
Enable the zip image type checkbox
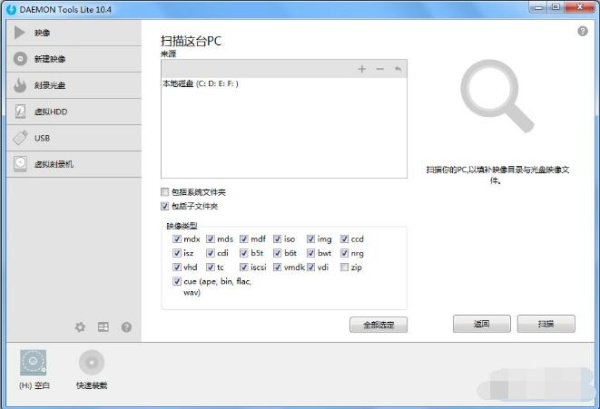pos(344,267)
